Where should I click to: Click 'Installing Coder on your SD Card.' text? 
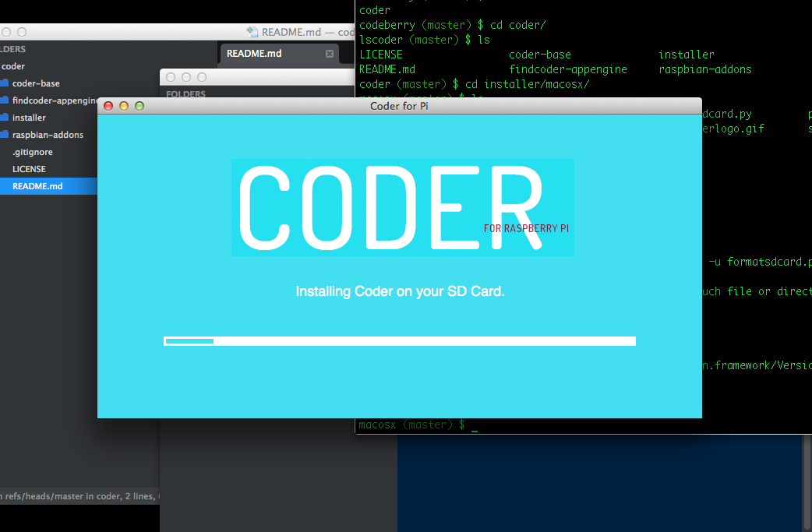coord(400,291)
